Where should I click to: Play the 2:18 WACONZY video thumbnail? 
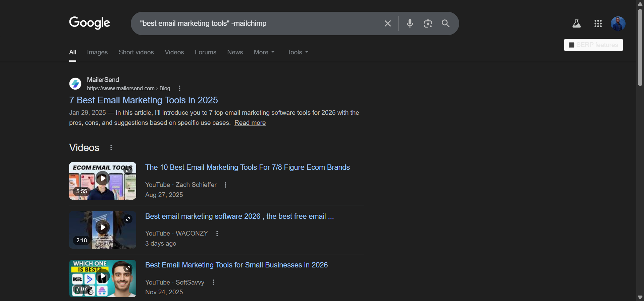[x=103, y=230]
